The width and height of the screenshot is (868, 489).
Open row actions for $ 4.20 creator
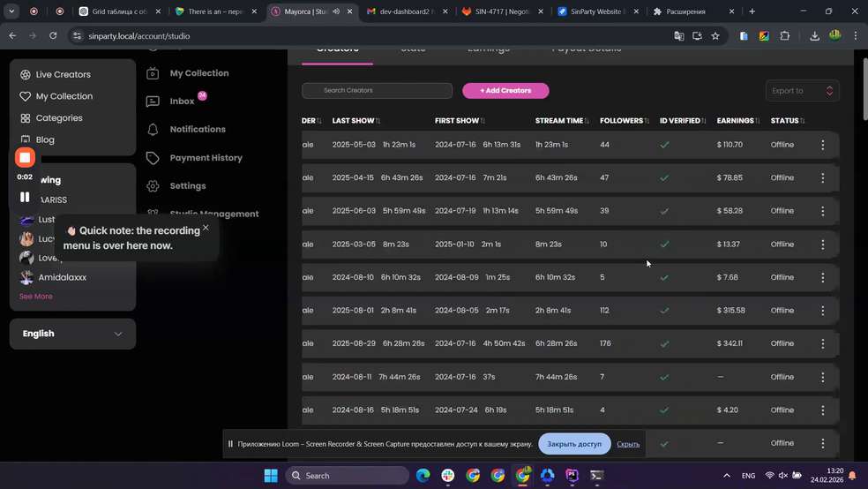823,410
